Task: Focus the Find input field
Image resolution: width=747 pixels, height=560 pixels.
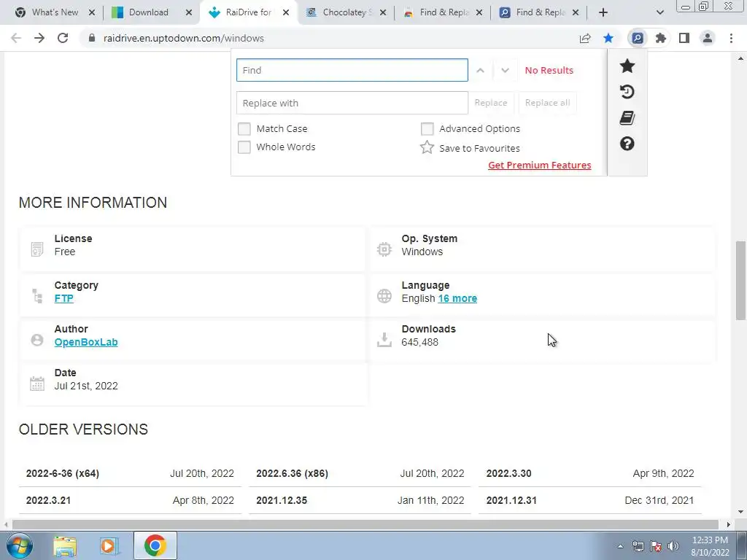Action: (352, 71)
